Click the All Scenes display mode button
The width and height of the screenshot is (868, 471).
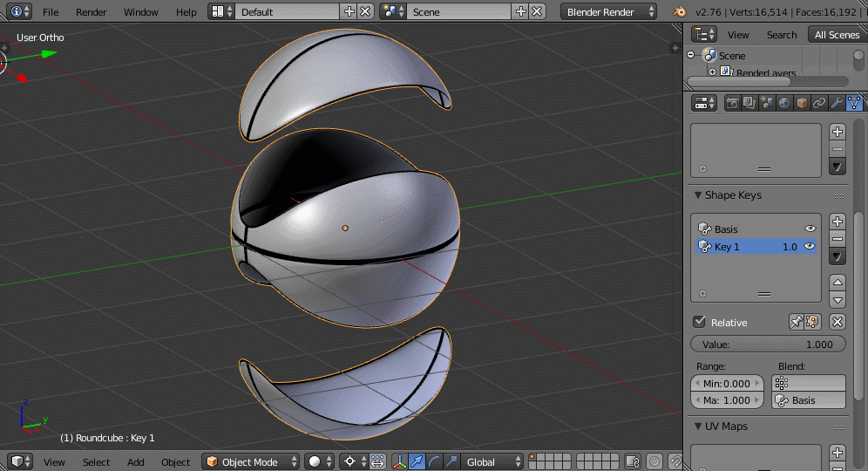(x=837, y=35)
